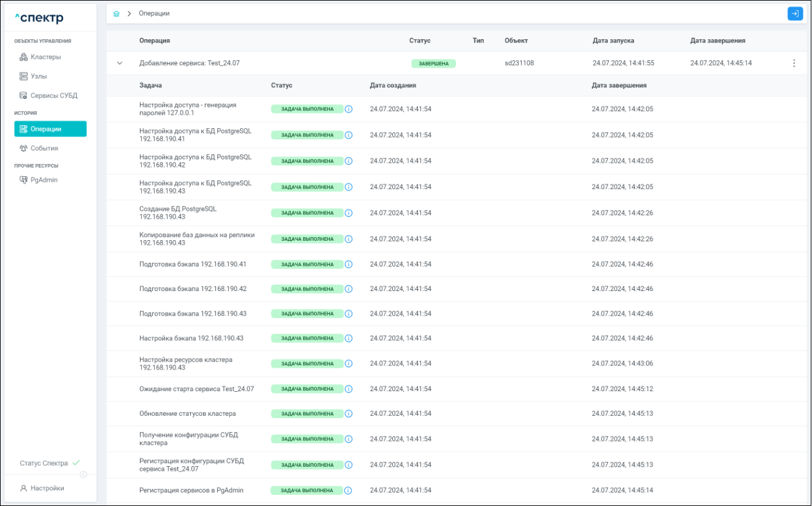The image size is (812, 506).
Task: Click info icon for 'Ожидание старта сервиса Test_24.07'
Action: [349, 389]
